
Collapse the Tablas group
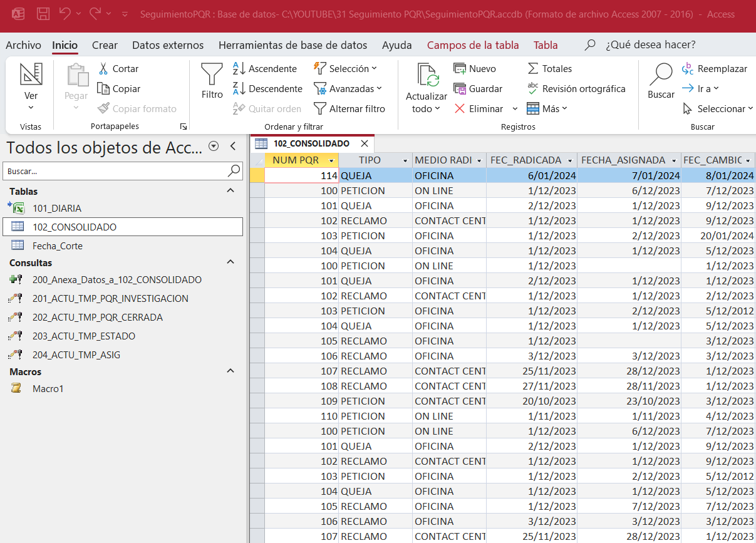230,191
